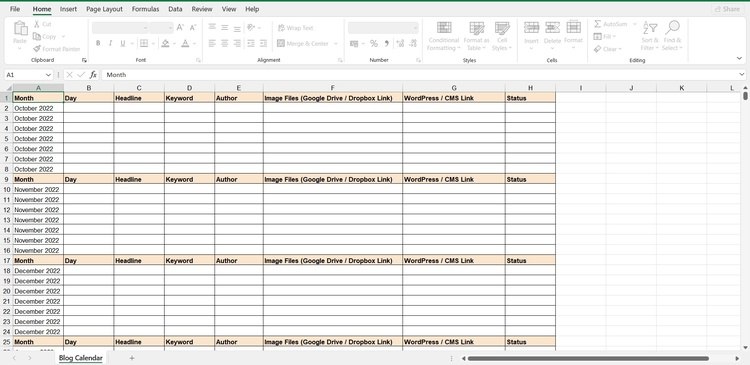Select cell containing October 2022 in row 2

click(x=38, y=108)
